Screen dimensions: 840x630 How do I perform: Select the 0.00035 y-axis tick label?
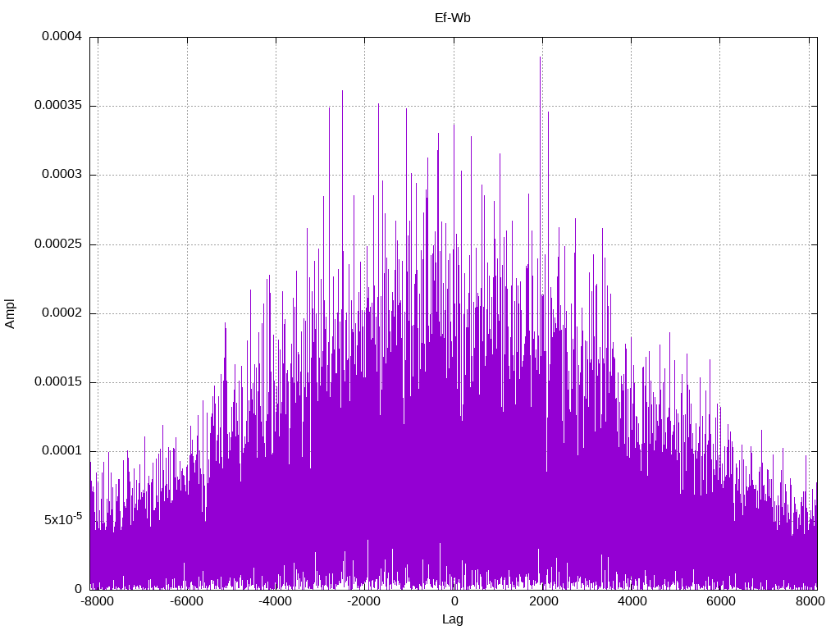pyautogui.click(x=58, y=106)
